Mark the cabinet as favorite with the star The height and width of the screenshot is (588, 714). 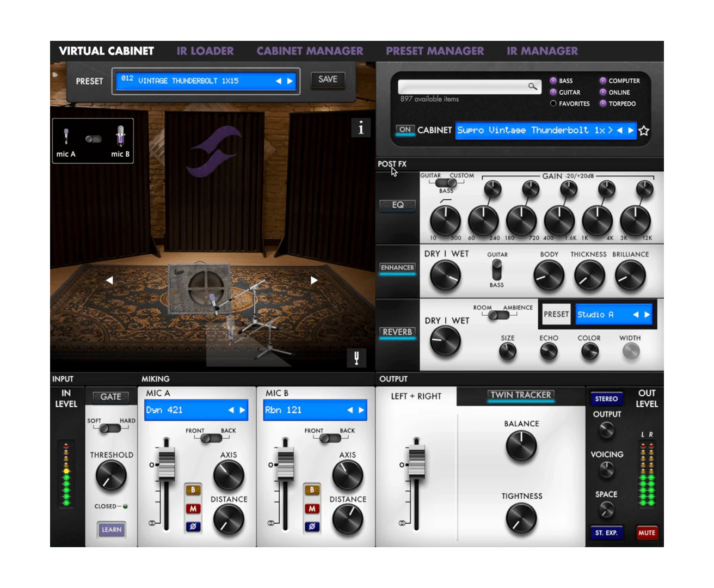coord(644,131)
